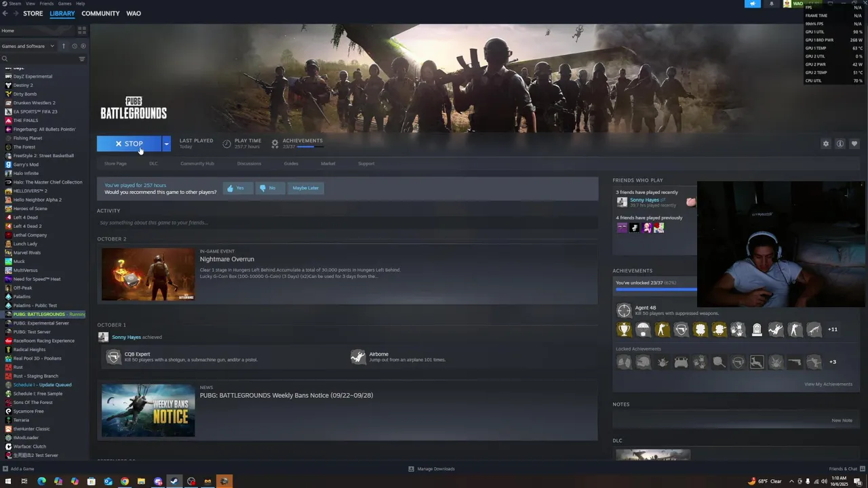Open Windows Start menu

pyautogui.click(x=8, y=481)
